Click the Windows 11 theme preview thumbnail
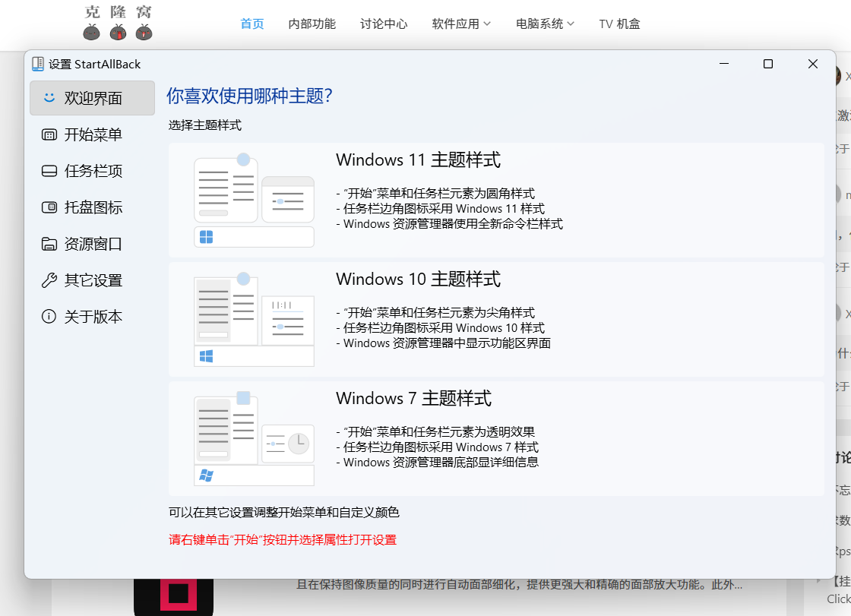This screenshot has height=616, width=851. (254, 201)
